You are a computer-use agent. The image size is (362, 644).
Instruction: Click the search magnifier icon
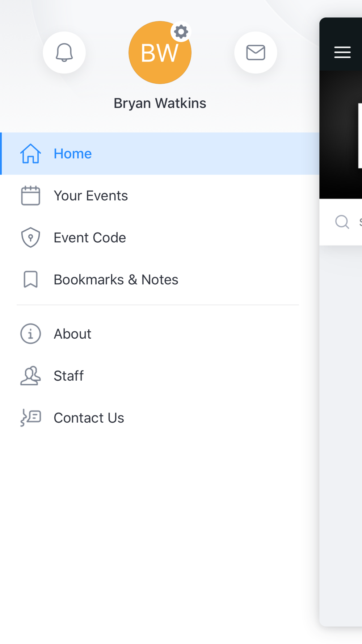pos(342,222)
